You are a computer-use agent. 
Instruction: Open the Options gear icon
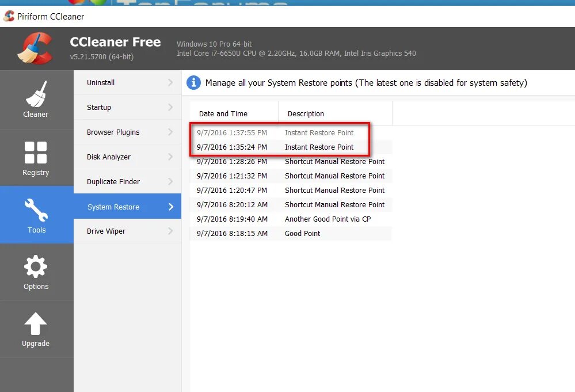[36, 267]
